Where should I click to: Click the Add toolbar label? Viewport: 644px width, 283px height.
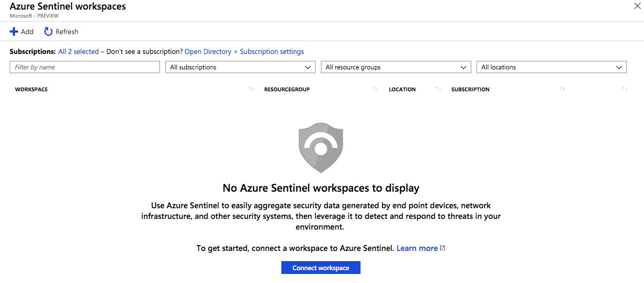coord(27,32)
